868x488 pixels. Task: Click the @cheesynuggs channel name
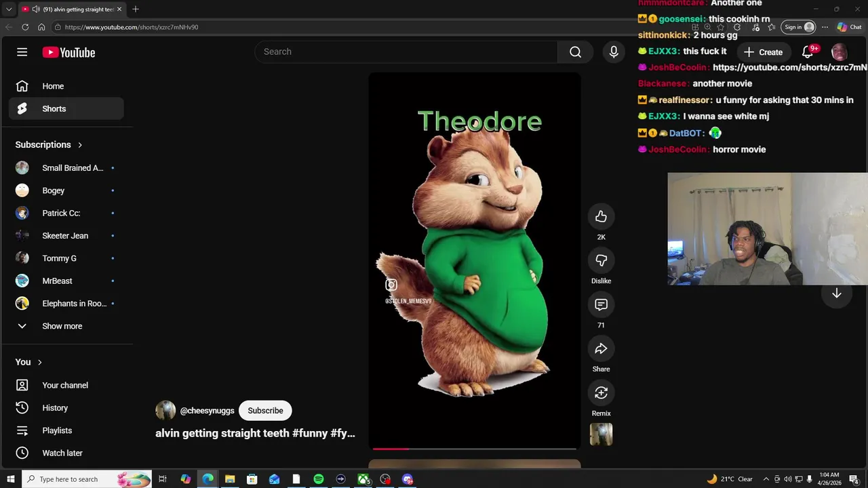point(207,411)
